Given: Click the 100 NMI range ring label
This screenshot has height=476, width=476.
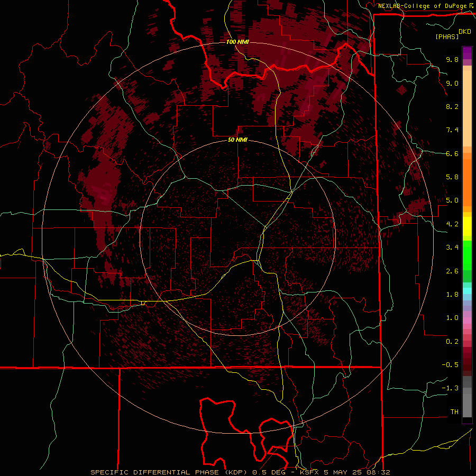Looking at the screenshot, I should click(x=237, y=42).
